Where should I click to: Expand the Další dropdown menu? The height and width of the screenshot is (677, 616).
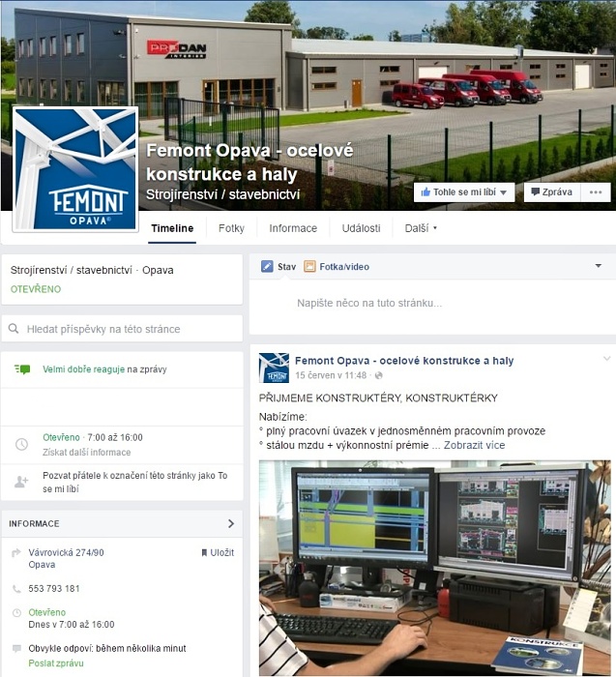421,228
